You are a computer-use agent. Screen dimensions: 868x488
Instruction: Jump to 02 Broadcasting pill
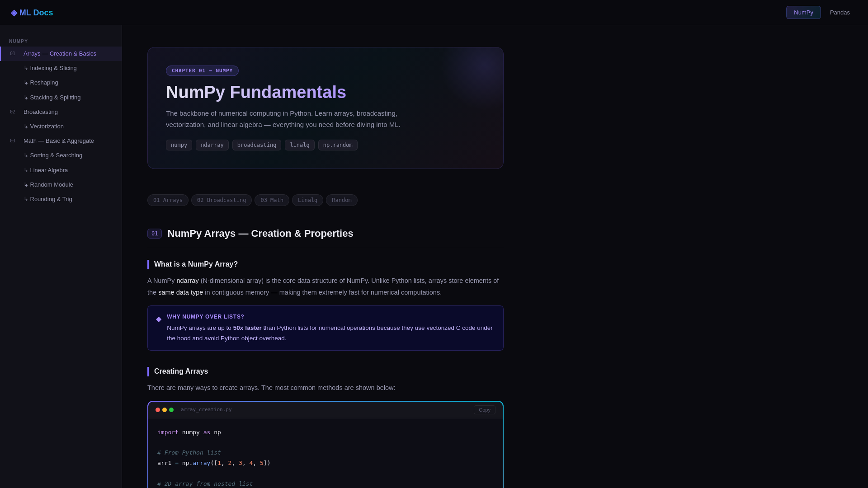tap(222, 200)
